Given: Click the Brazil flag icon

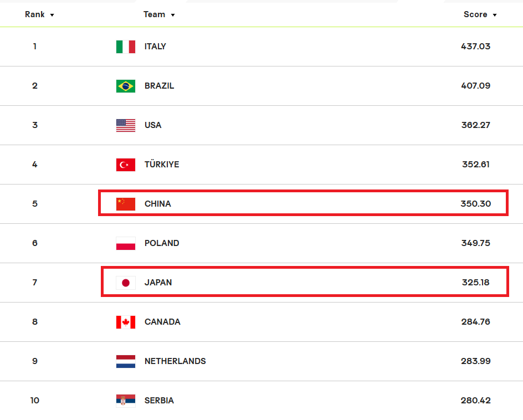Looking at the screenshot, I should (x=126, y=86).
